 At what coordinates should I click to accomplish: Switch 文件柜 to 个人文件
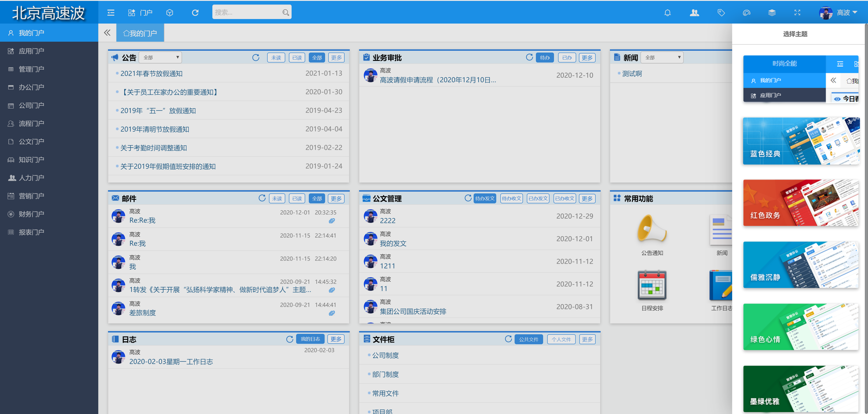pyautogui.click(x=561, y=339)
